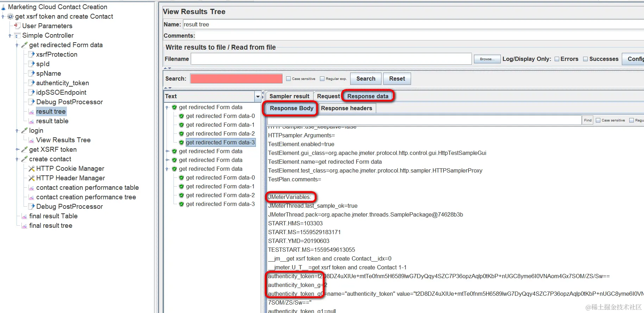The image size is (644, 313).
Task: Click green shield icon of get redirected Form data-0 first group
Action: [182, 116]
